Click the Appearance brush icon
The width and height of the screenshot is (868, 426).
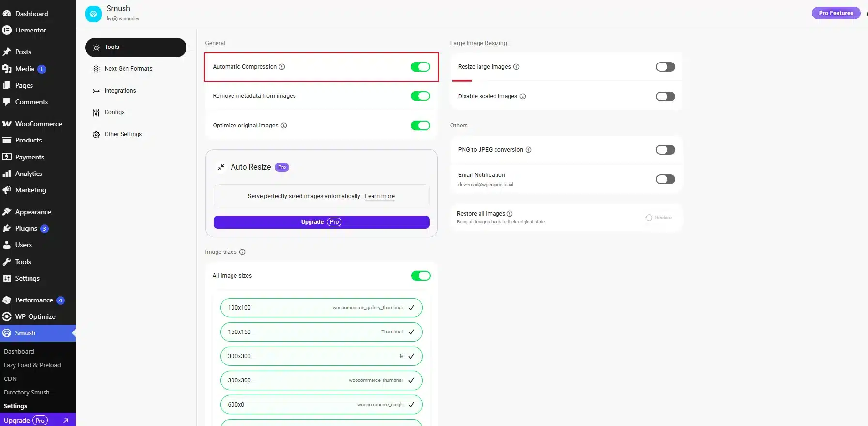7,212
